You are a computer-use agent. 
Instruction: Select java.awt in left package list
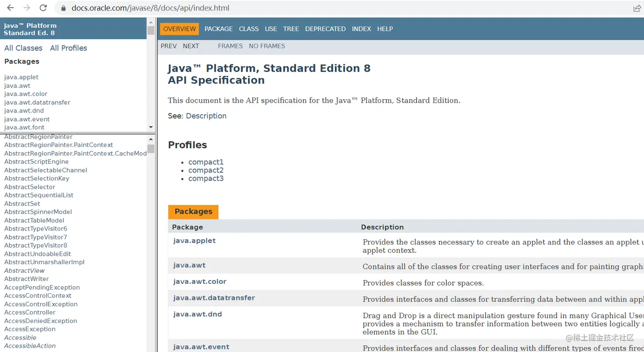coord(17,86)
